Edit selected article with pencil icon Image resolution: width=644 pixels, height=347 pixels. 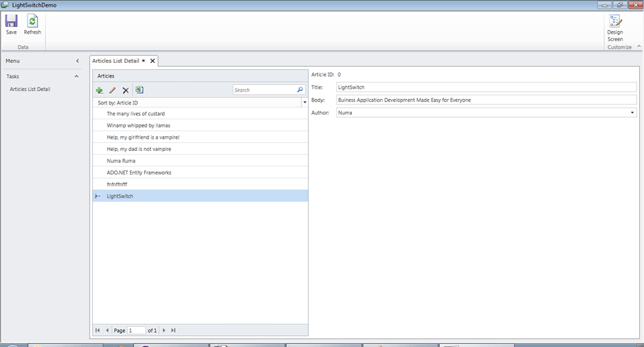click(x=112, y=90)
